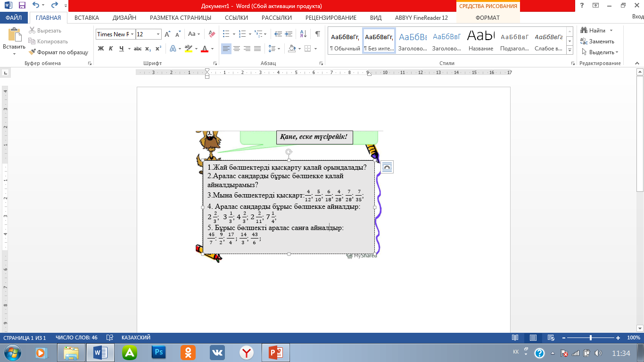Screen dimensions: 644x362
Task: Click the Windows Start button
Action: [11, 353]
